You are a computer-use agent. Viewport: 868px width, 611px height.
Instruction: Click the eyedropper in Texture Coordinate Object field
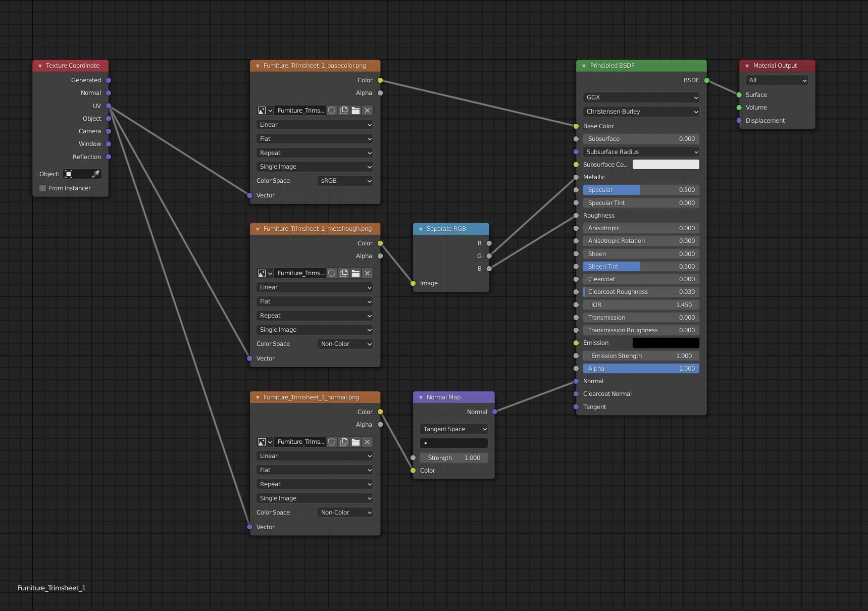[95, 174]
